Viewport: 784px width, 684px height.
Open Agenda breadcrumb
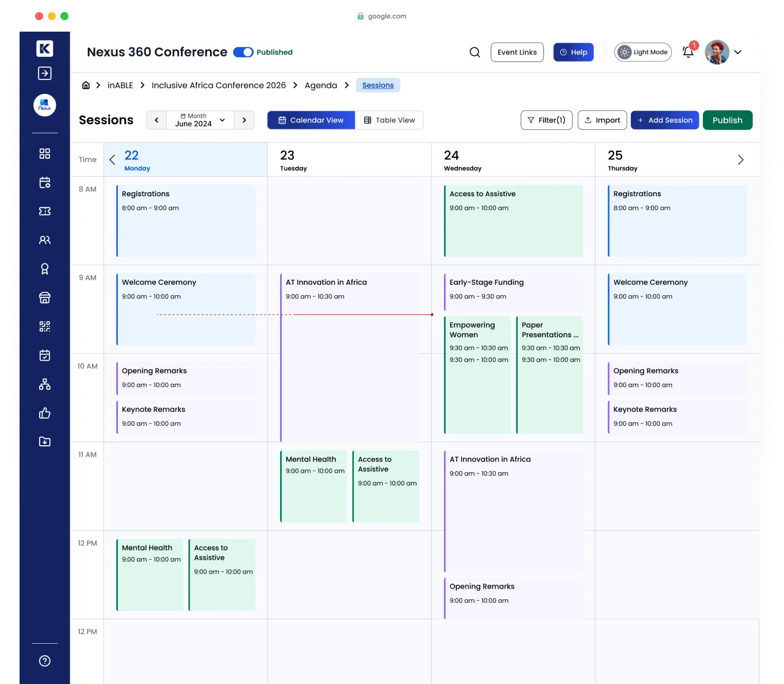321,85
